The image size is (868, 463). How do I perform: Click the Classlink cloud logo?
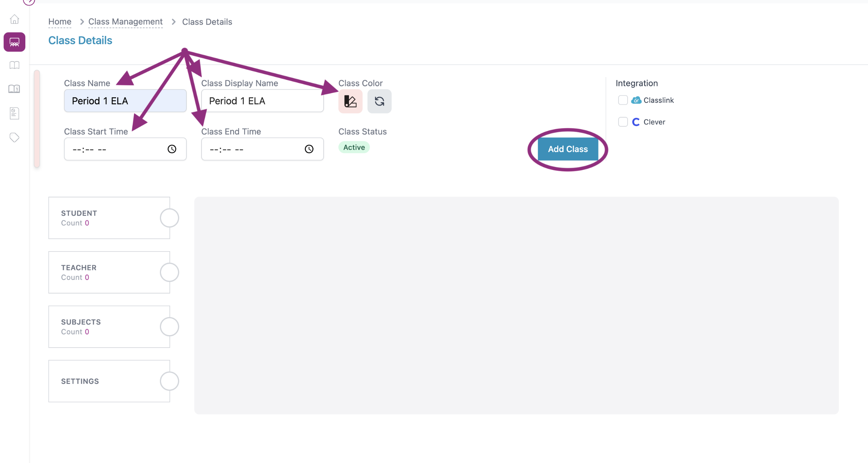(636, 100)
